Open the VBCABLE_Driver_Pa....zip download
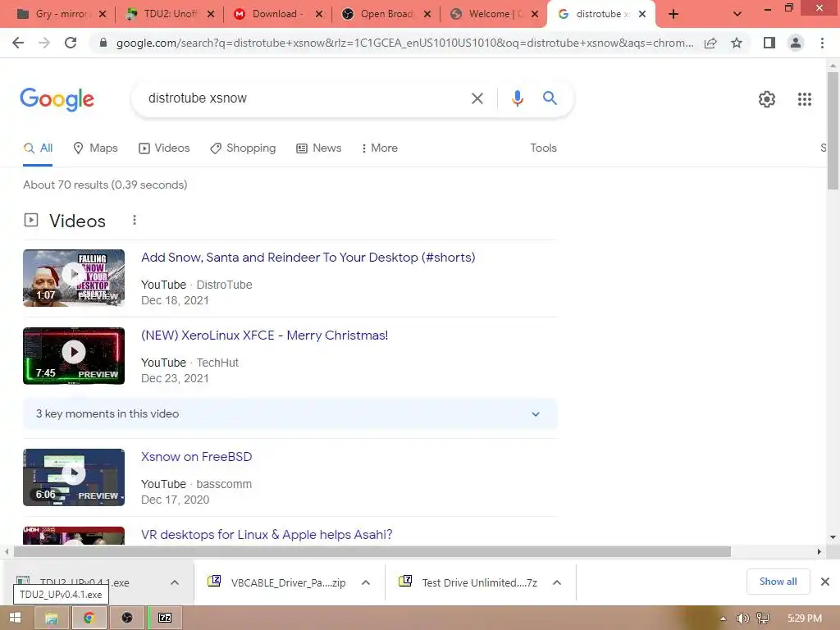This screenshot has height=630, width=840. click(279, 582)
